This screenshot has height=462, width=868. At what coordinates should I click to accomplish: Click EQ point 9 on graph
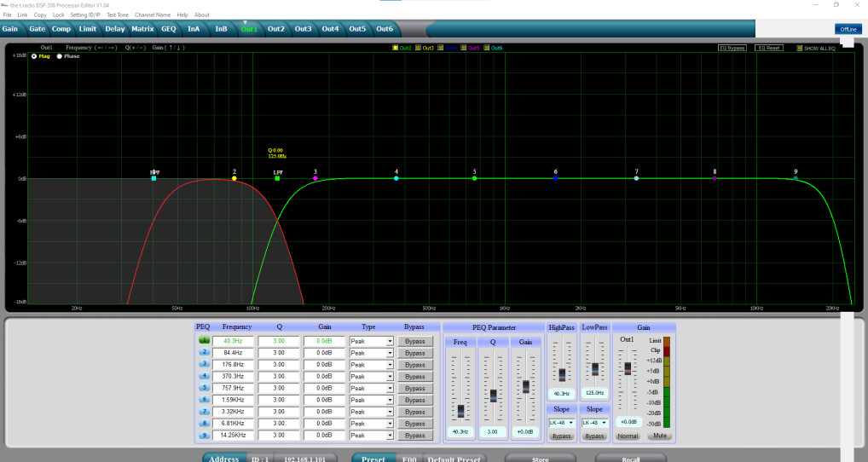(x=796, y=178)
